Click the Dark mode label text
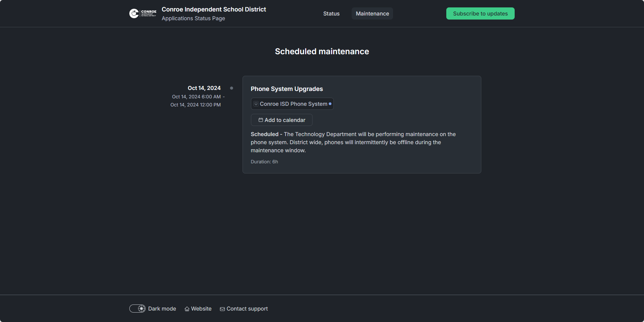 (x=162, y=309)
